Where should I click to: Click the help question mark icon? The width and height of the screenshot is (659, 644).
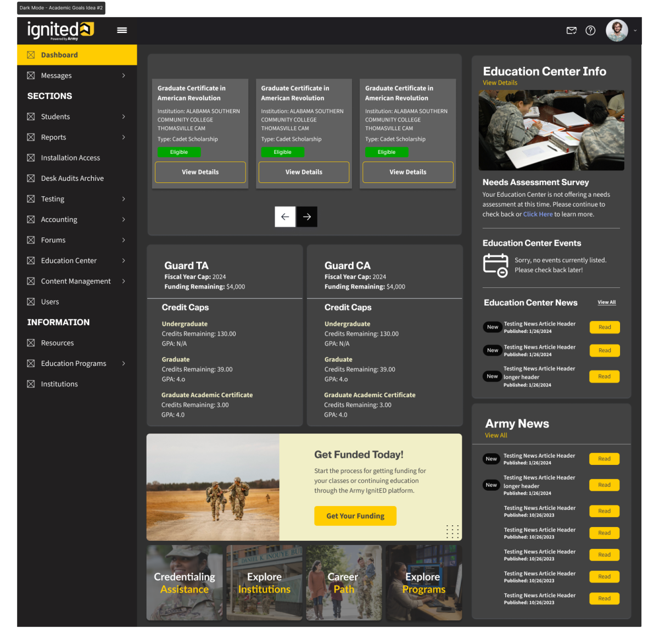coord(590,31)
